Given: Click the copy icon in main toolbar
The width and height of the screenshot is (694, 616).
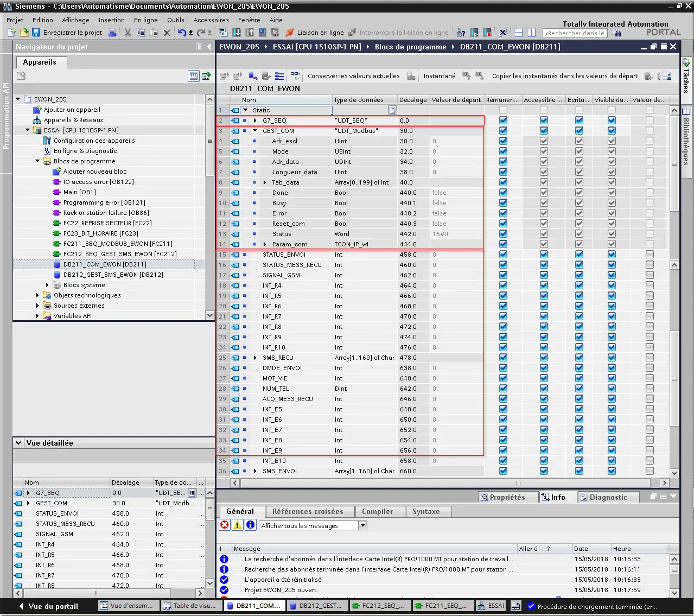Looking at the screenshot, I should (141, 33).
